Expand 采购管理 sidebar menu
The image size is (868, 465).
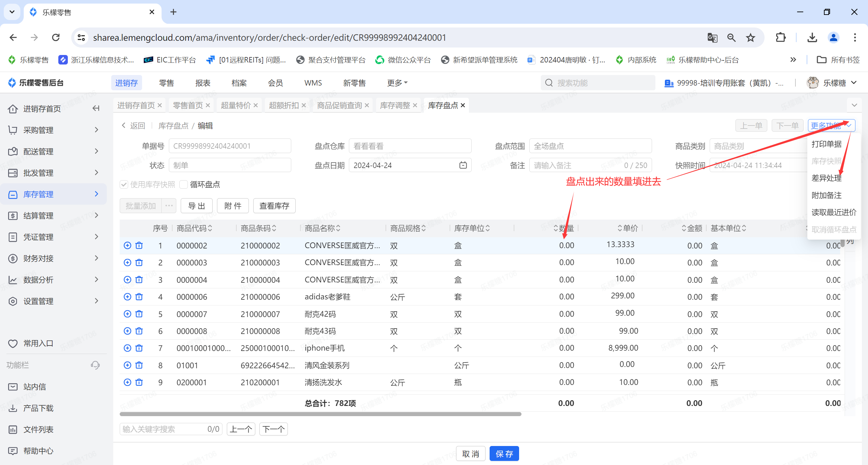pyautogui.click(x=53, y=130)
